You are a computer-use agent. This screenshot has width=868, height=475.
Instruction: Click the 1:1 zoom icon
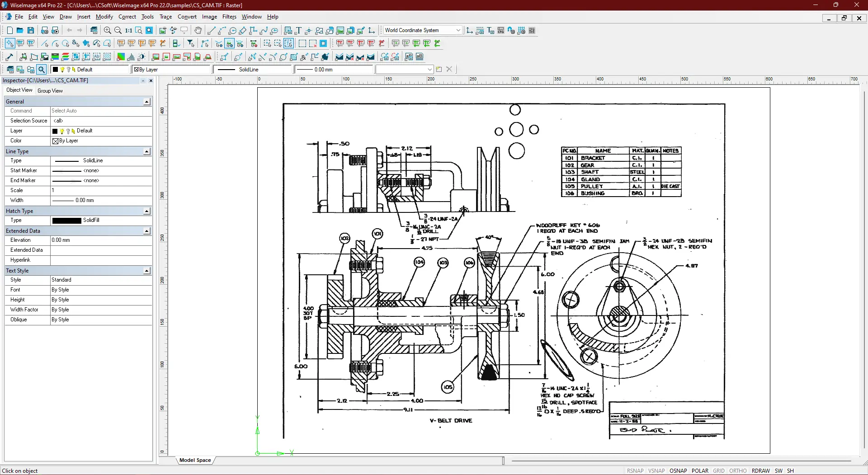click(x=128, y=30)
